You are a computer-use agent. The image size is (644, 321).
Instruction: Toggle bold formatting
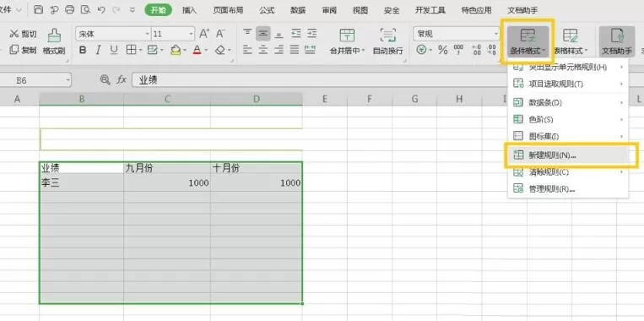[x=83, y=50]
